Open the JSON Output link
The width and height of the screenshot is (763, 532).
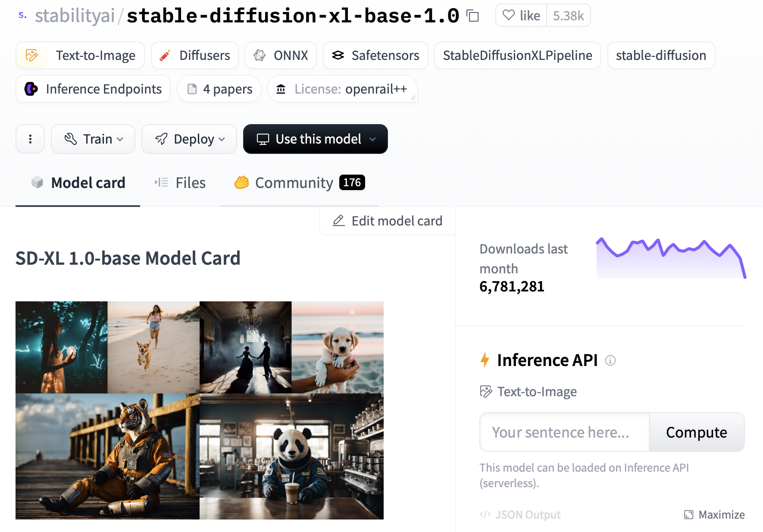[520, 515]
